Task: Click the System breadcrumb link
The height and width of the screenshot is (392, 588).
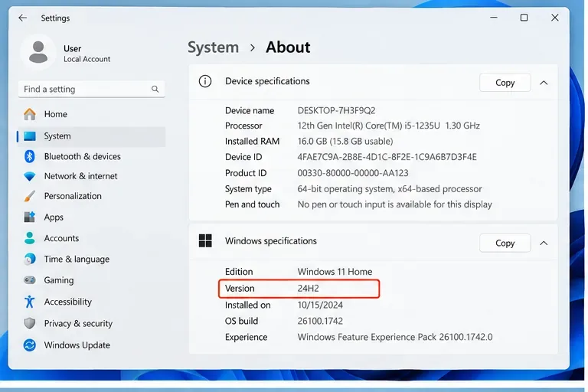Action: tap(213, 47)
